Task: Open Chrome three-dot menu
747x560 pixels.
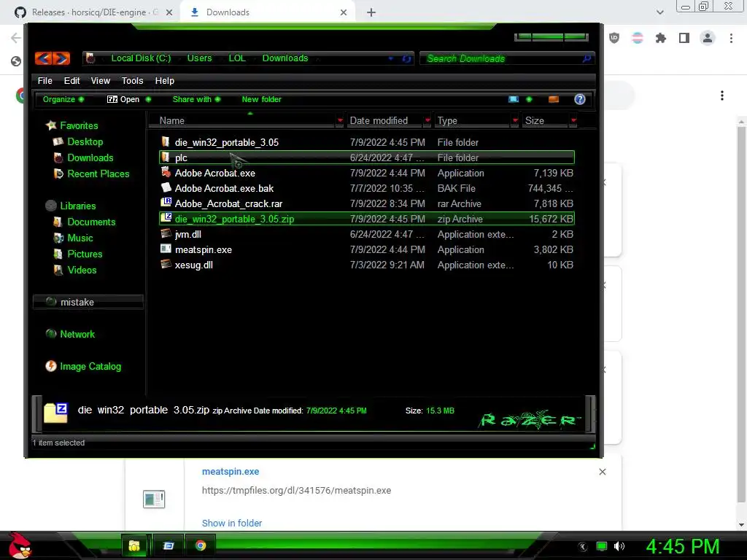Action: (x=731, y=38)
